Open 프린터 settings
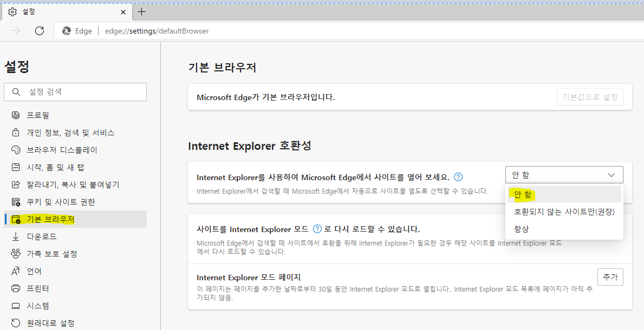644x330 pixels. click(76, 288)
